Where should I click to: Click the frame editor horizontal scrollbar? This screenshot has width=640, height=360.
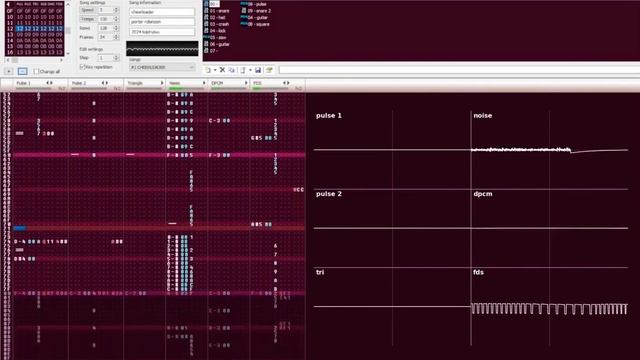click(35, 60)
